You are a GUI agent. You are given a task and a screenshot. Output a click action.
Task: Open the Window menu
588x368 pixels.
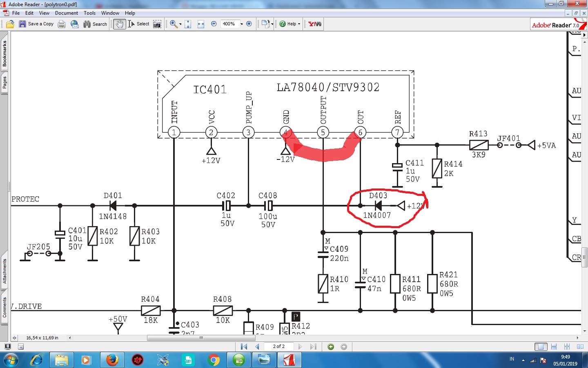coord(110,13)
